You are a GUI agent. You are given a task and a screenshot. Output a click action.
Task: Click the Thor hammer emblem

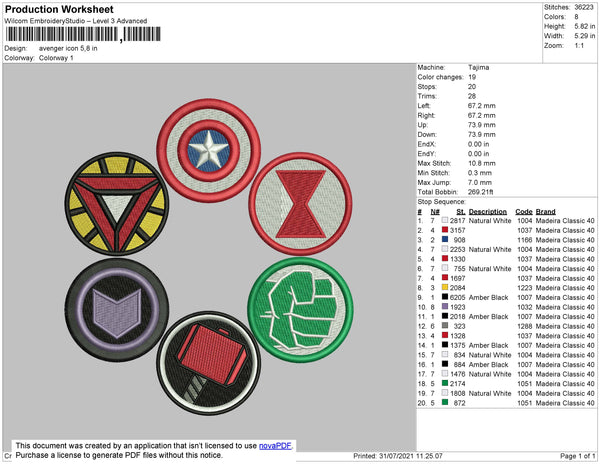pos(209,363)
